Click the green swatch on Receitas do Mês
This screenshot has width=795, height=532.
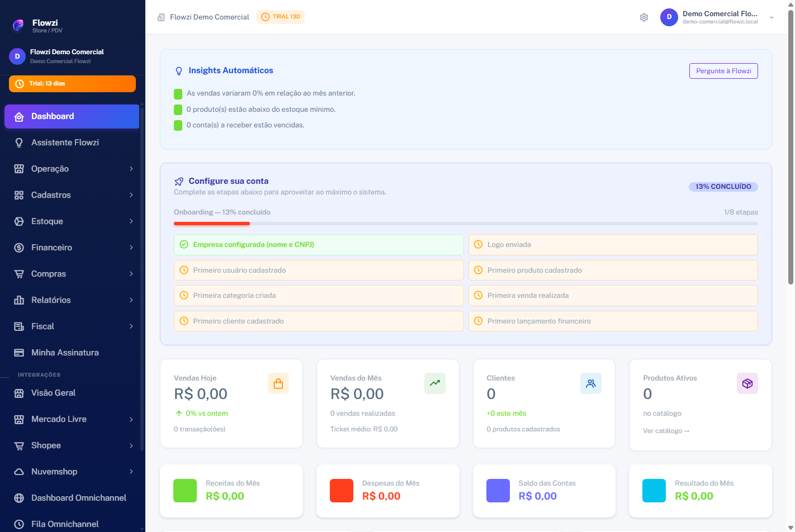click(x=185, y=491)
